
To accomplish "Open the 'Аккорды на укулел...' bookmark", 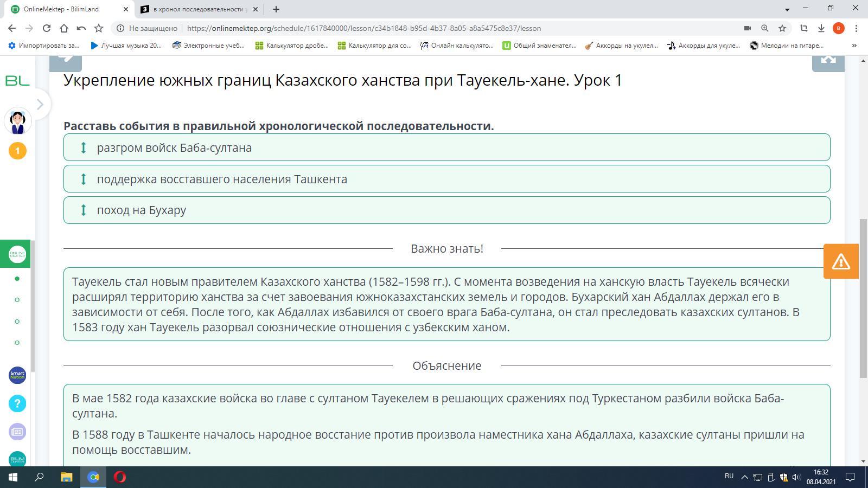I will tap(621, 46).
